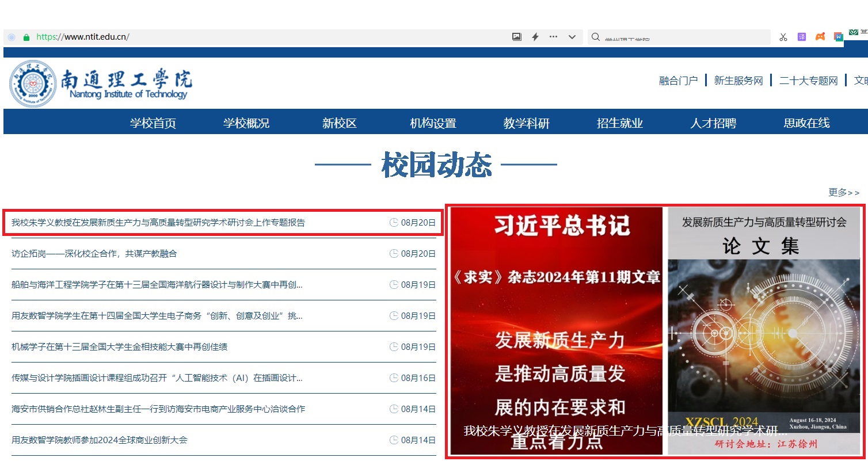Viewport: 868px width, 465px height.
Task: Open the 访企拓岗 深化校企合作 article
Action: click(94, 254)
